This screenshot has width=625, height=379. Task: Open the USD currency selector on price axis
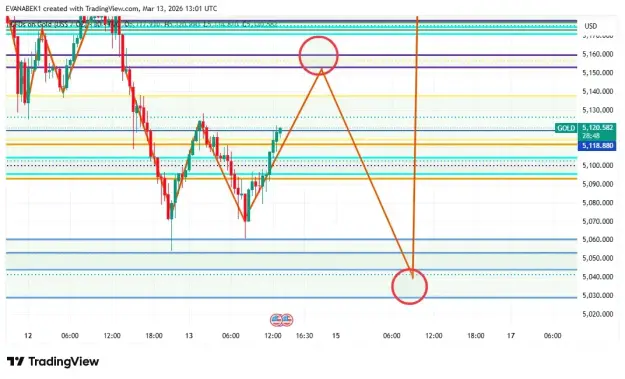(x=591, y=26)
